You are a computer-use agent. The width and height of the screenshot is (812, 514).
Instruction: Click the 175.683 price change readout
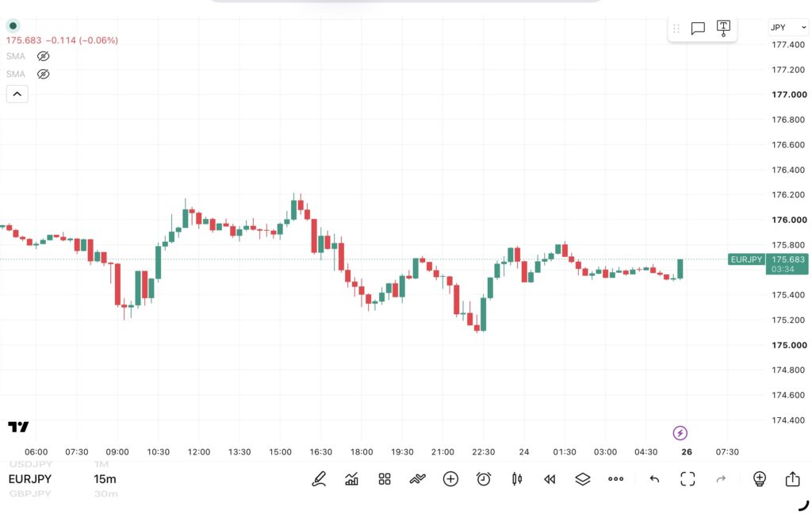(62, 40)
